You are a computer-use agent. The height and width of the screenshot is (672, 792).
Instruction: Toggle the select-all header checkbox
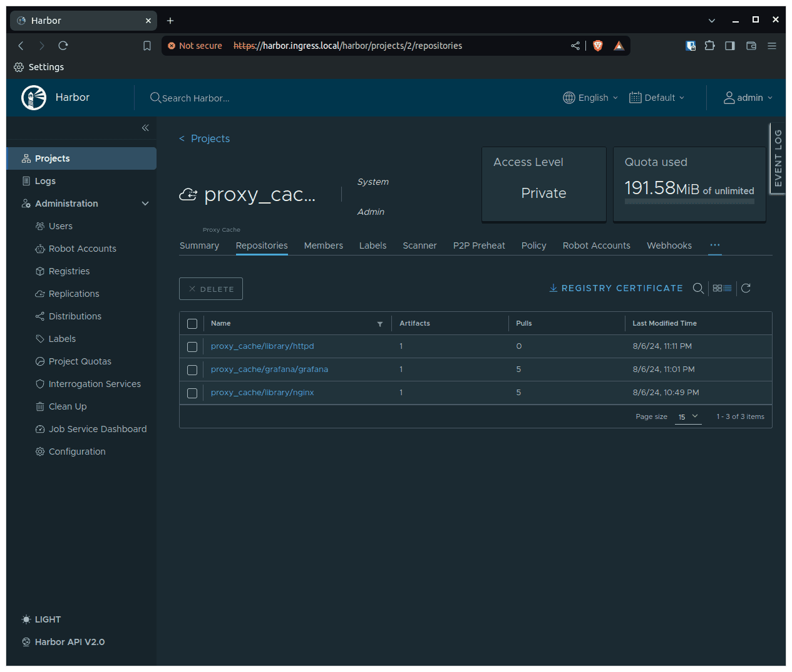click(x=192, y=324)
